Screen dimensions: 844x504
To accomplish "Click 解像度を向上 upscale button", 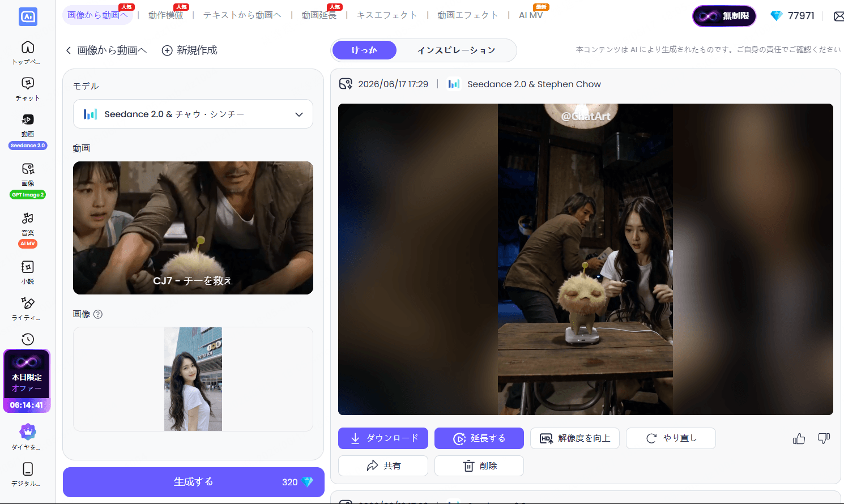I will (575, 438).
